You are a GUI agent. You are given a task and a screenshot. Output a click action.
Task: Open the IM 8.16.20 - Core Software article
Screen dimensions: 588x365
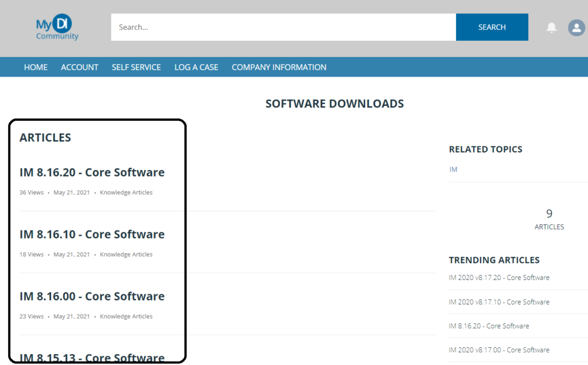[x=92, y=172]
